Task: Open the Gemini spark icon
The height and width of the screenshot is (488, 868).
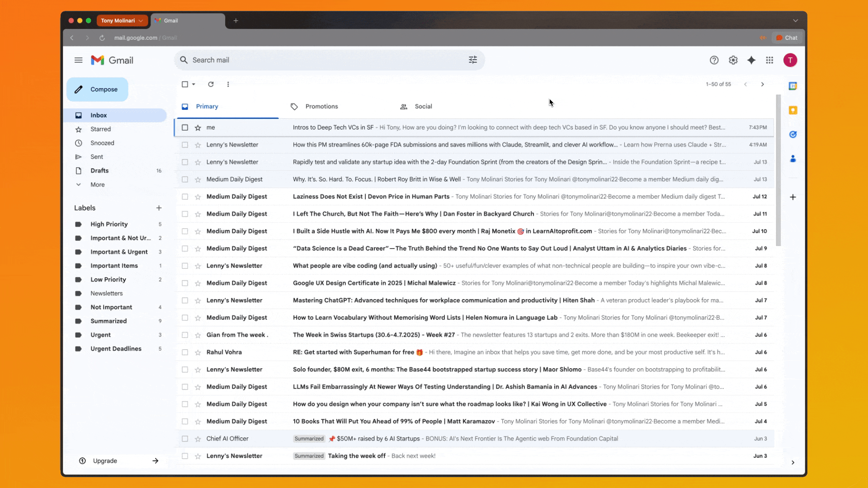Action: [751, 60]
